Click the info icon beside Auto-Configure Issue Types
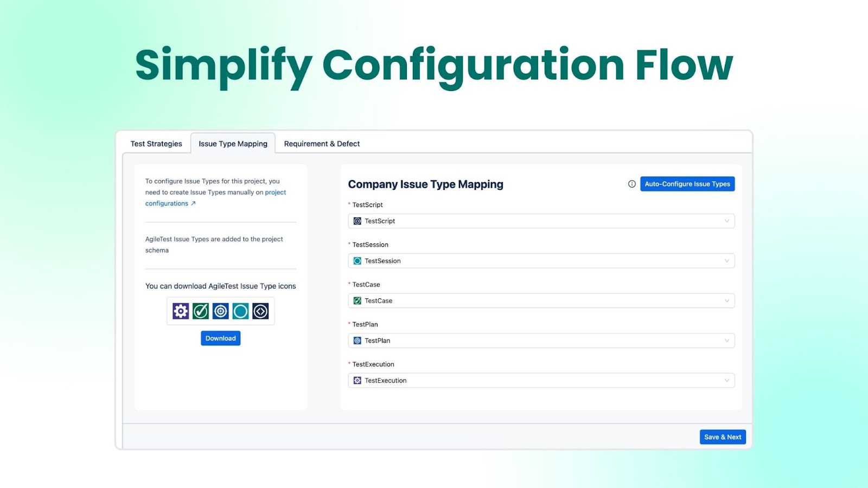The width and height of the screenshot is (868, 488). coord(632,184)
